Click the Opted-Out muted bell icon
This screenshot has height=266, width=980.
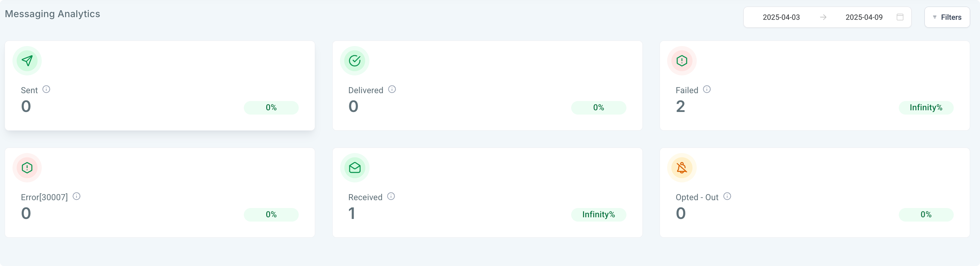682,168
